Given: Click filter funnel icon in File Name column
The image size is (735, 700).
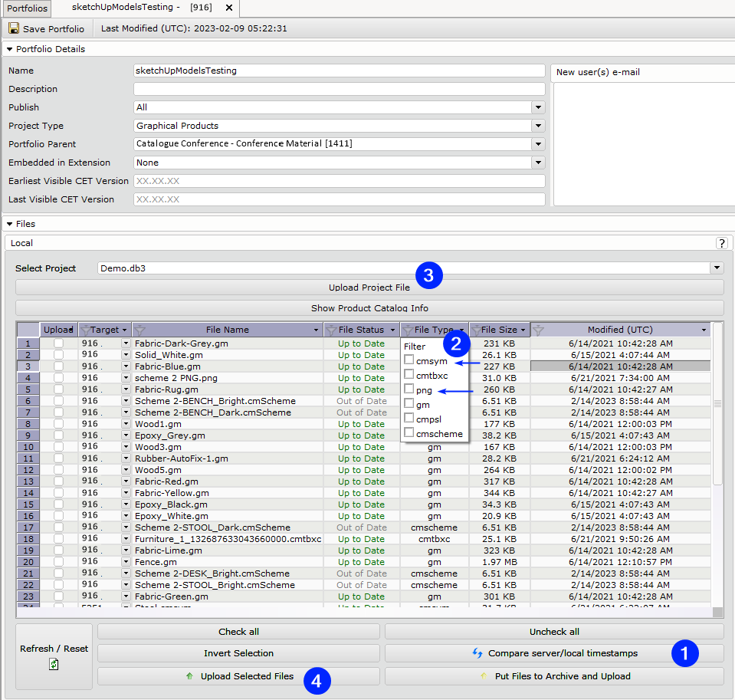Looking at the screenshot, I should pyautogui.click(x=139, y=330).
